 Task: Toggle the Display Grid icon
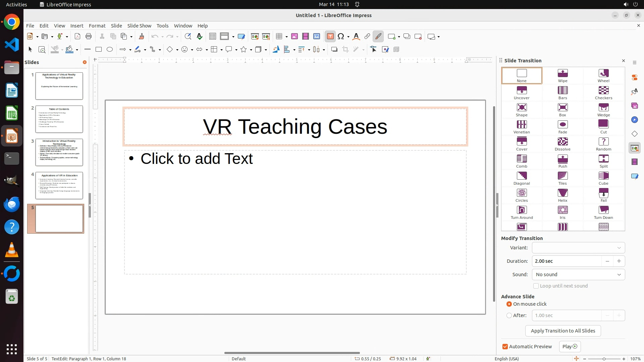point(212,37)
